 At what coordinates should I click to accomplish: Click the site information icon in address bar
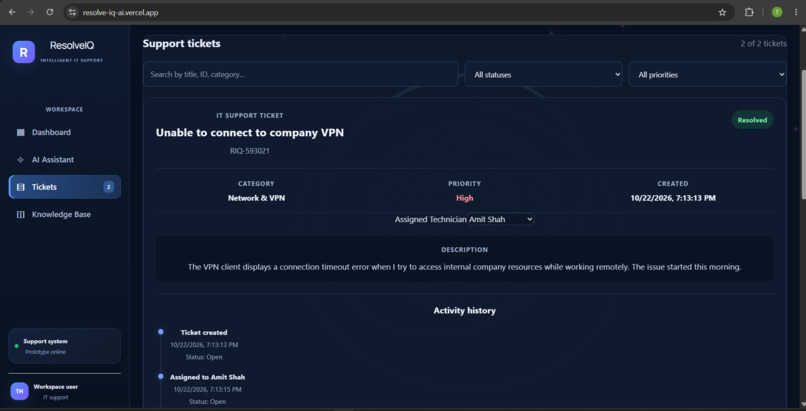[72, 12]
